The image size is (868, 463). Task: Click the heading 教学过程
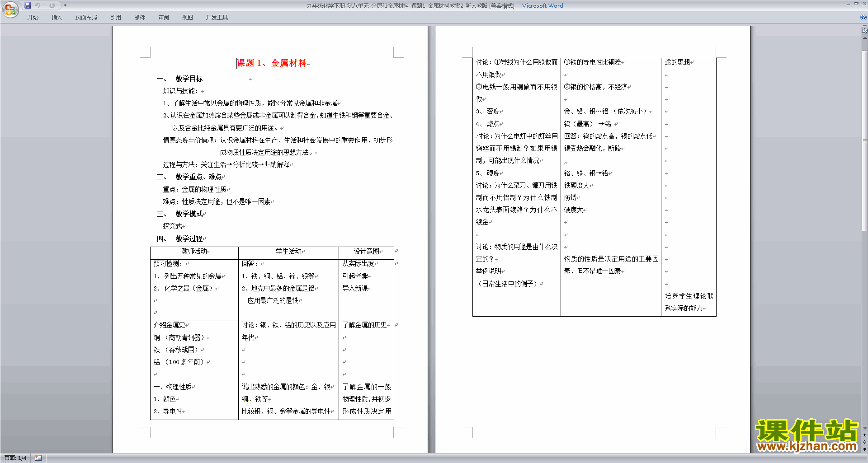coord(189,239)
